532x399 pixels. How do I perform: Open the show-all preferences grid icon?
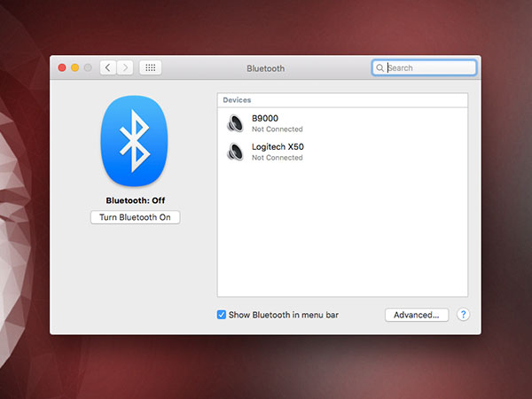point(151,68)
